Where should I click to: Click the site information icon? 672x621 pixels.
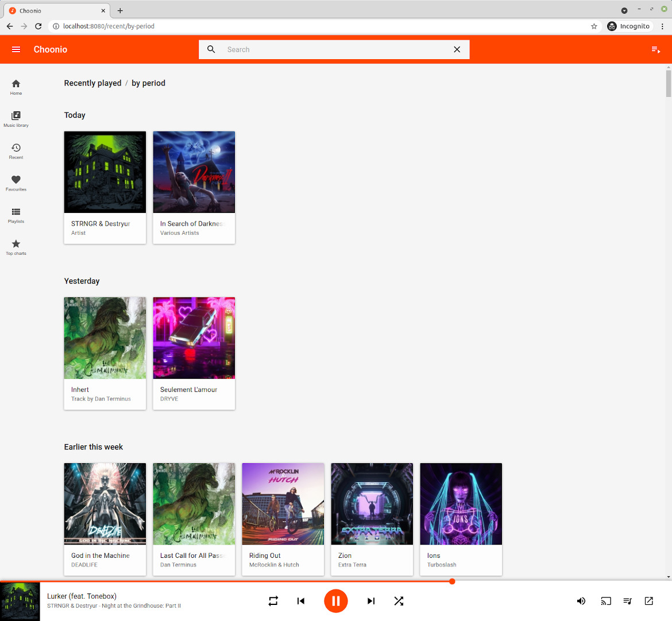(56, 26)
